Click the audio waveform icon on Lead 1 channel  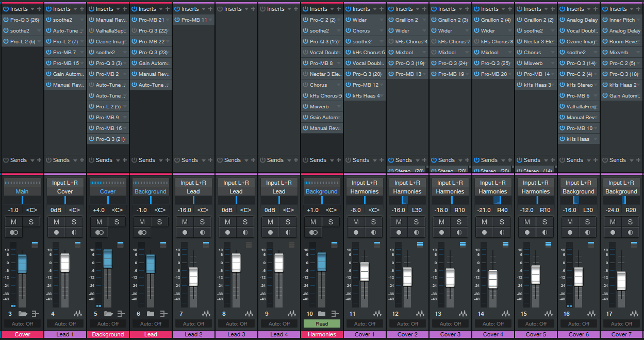point(78,314)
